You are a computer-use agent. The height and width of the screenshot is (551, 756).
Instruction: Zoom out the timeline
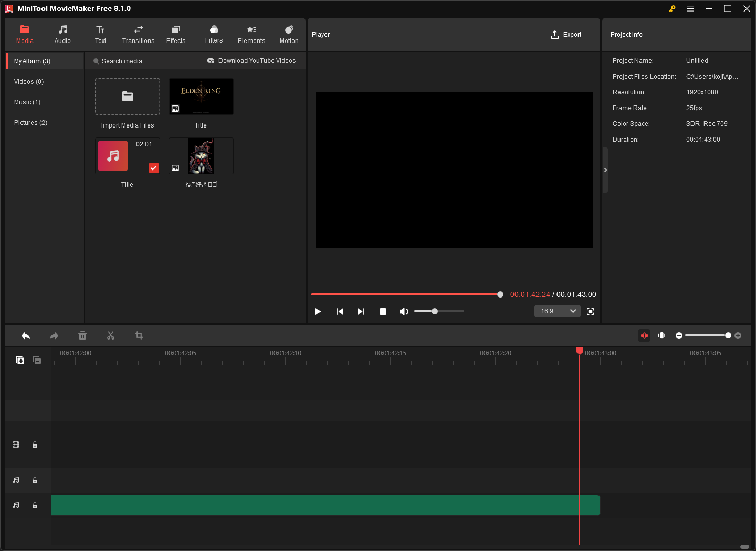pos(679,336)
